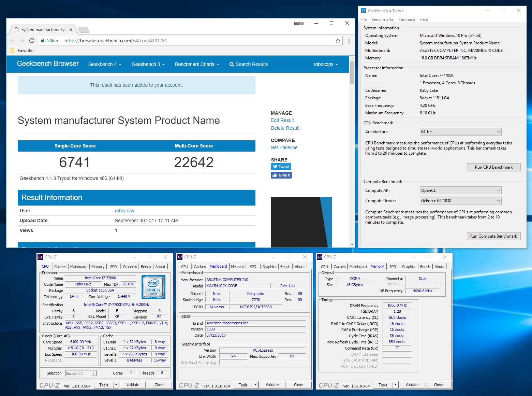The height and width of the screenshot is (396, 532).
Task: Open the Geekbench 4 dropdown in navbar
Action: click(x=105, y=64)
